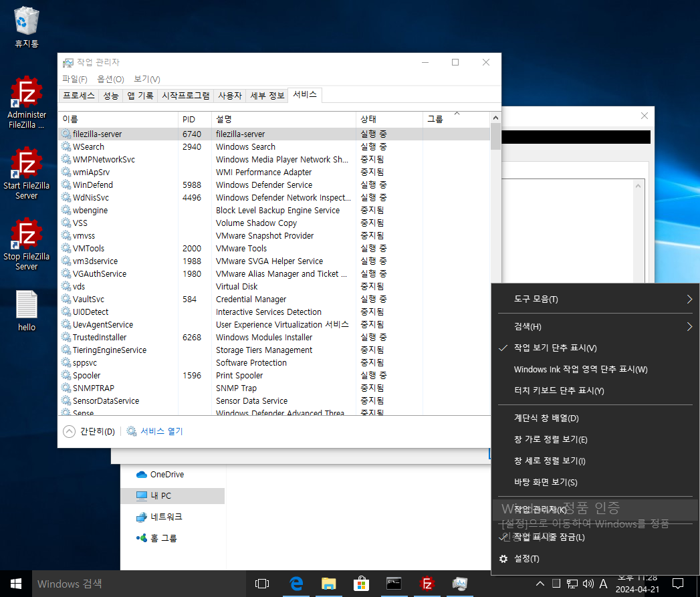Click the IME language indicator A
Image resolution: width=700 pixels, height=597 pixels.
coord(603,584)
